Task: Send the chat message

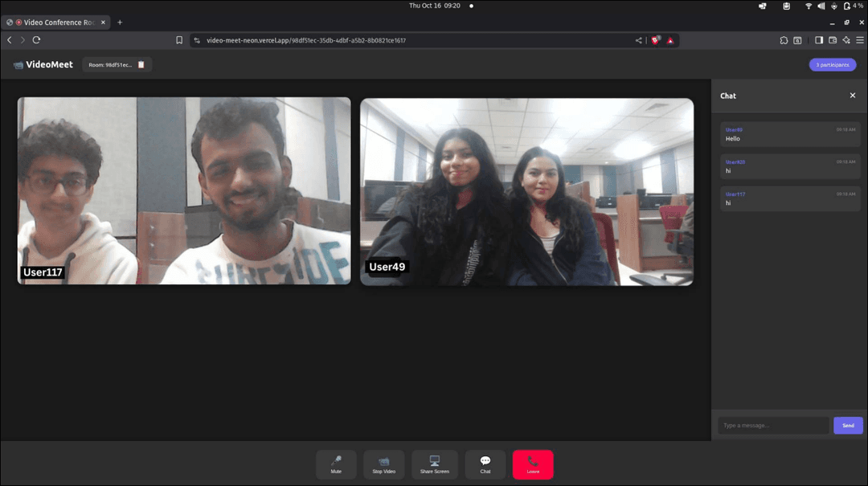Action: pos(848,425)
